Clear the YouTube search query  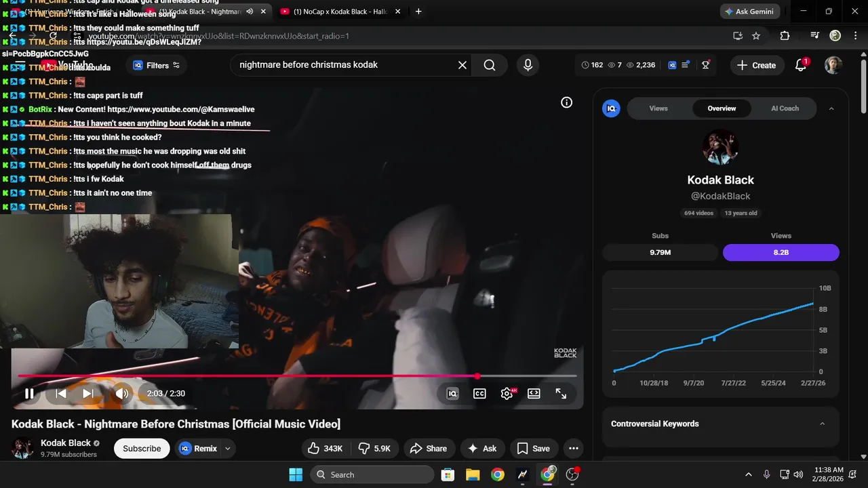click(462, 65)
